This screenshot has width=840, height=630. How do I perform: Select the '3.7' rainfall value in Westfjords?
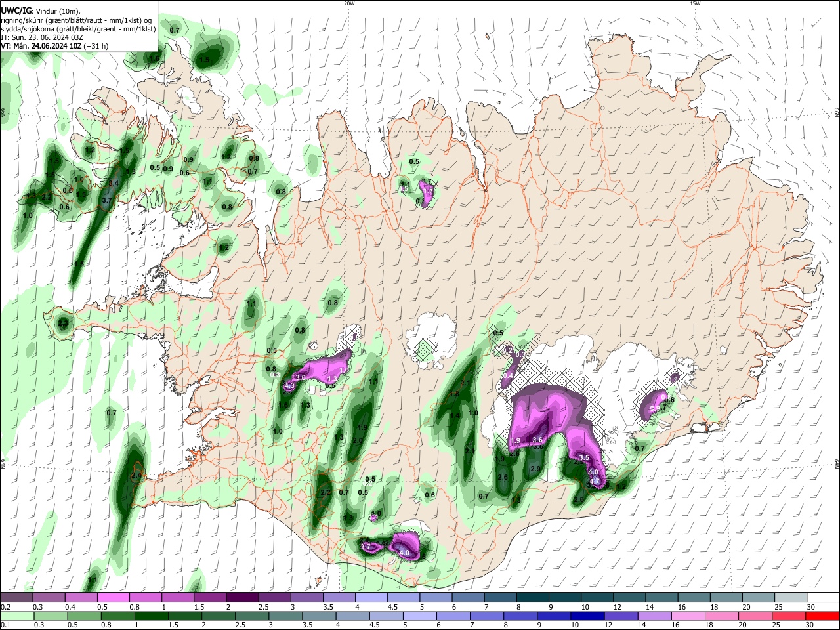click(108, 200)
